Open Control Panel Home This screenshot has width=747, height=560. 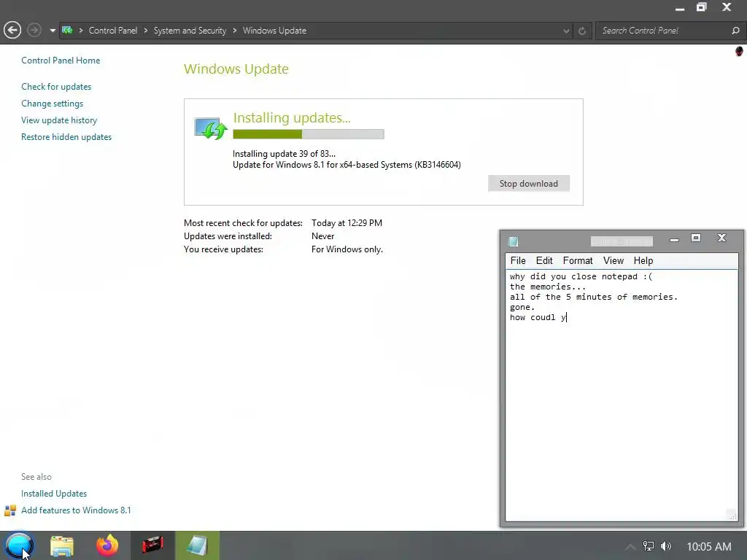point(61,61)
